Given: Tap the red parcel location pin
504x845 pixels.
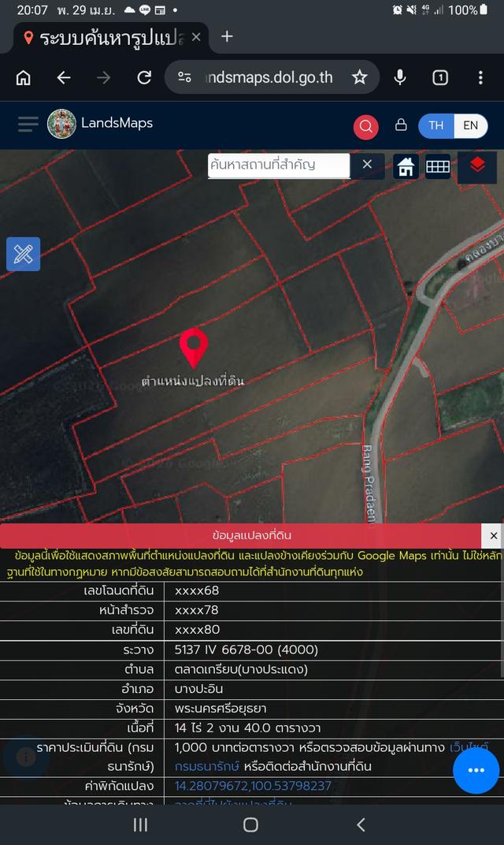Looking at the screenshot, I should (x=193, y=348).
